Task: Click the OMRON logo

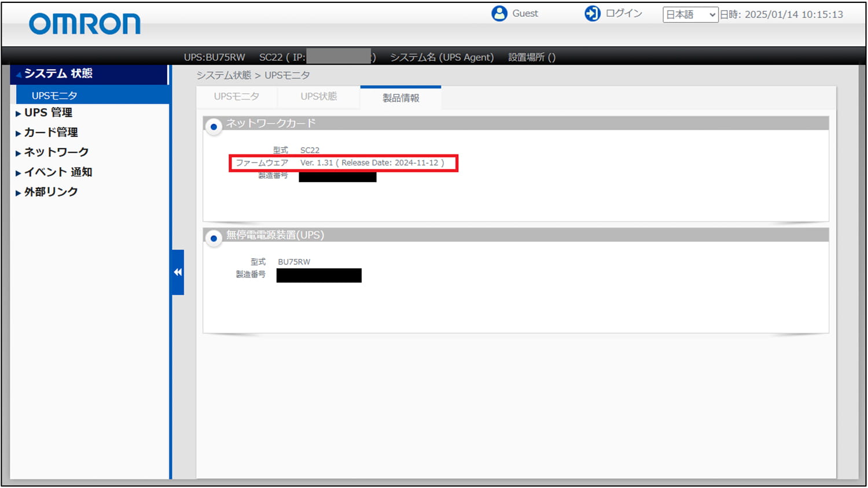Action: click(x=84, y=24)
